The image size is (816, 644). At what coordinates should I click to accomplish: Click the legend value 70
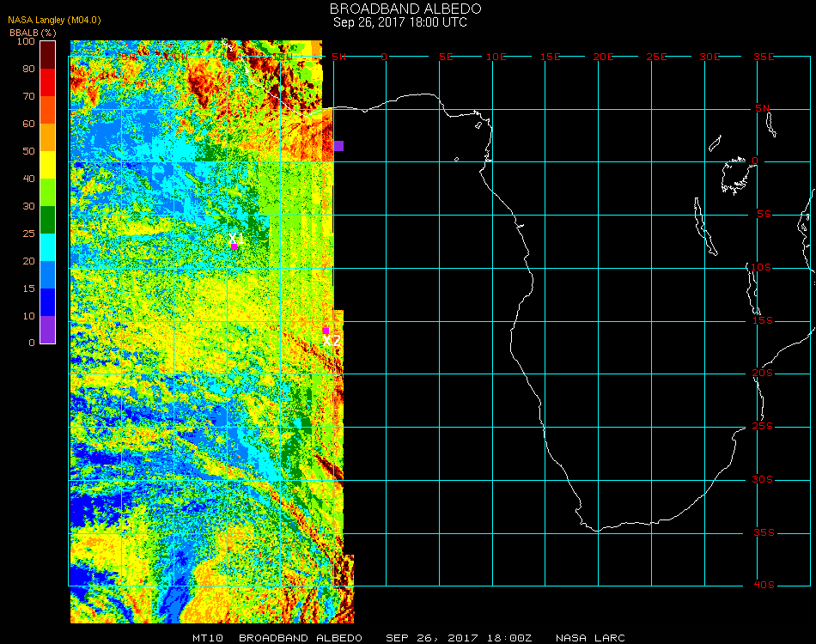pos(28,96)
